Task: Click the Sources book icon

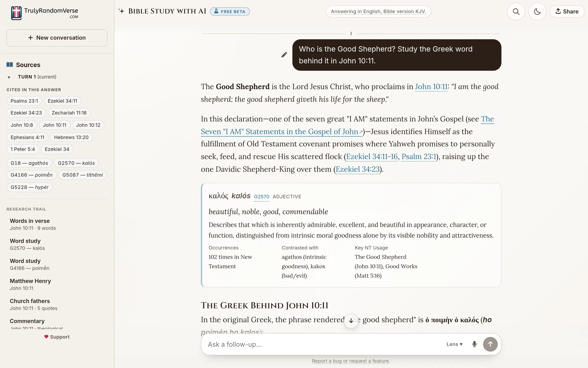Action: pyautogui.click(x=10, y=65)
